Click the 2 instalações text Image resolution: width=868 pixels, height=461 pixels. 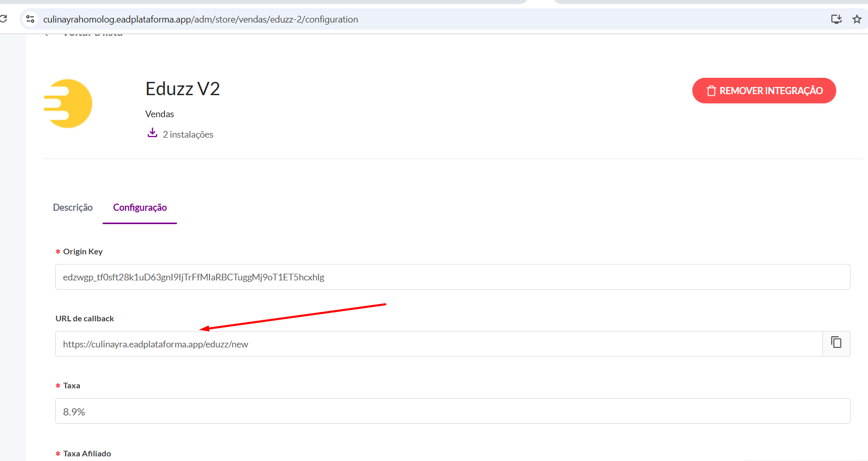(188, 135)
